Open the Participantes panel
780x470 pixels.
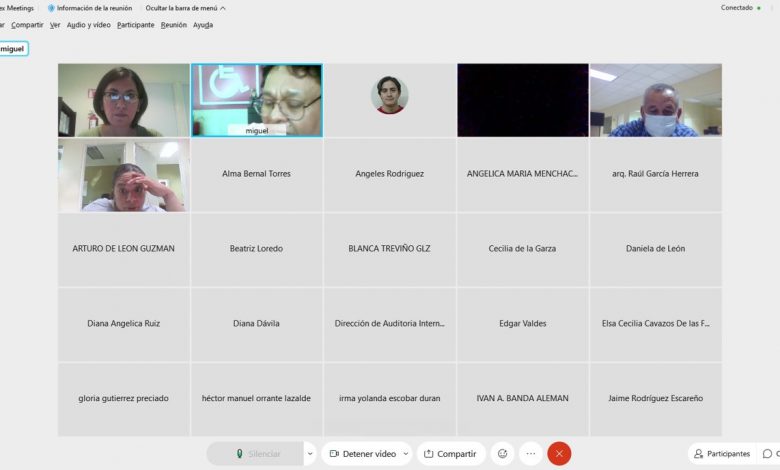pos(722,454)
